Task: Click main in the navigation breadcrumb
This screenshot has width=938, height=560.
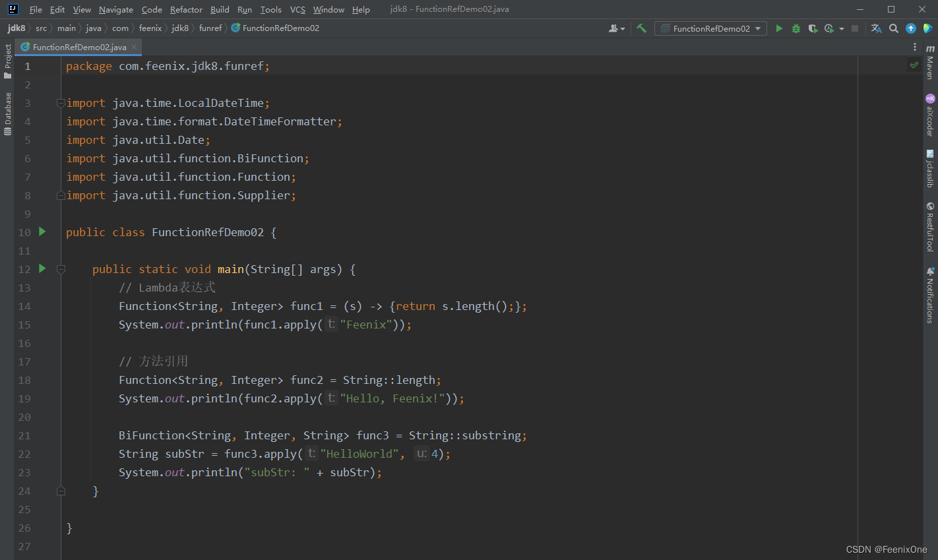Action: (67, 28)
